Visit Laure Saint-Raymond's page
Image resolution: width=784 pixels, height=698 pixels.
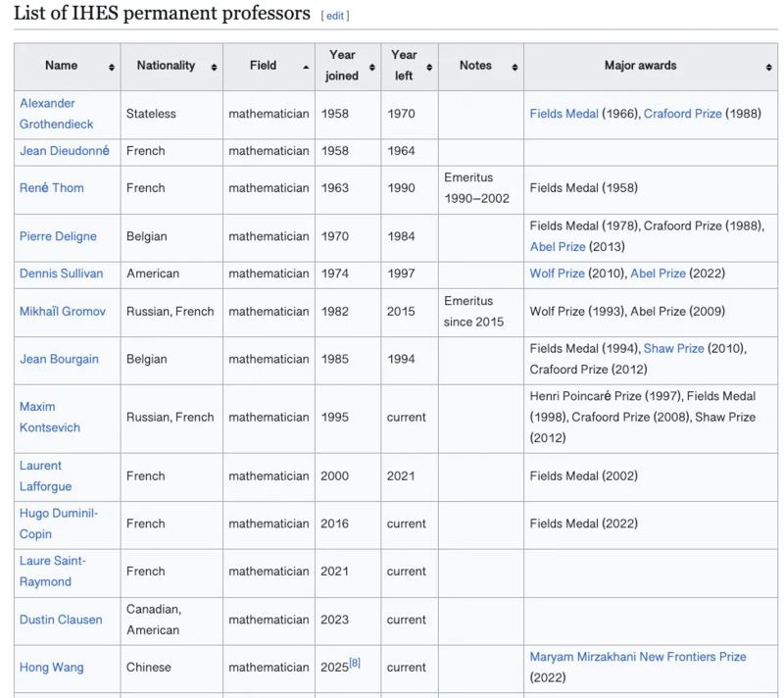[53, 571]
